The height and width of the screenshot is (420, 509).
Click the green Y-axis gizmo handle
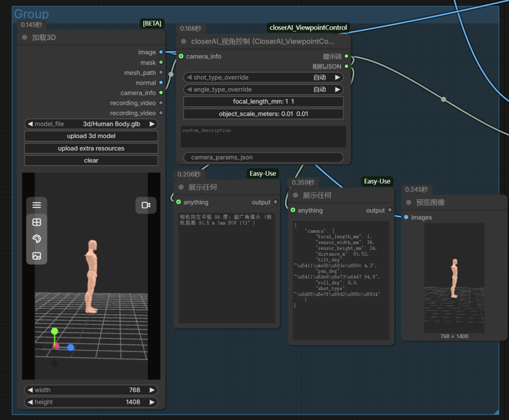click(55, 331)
